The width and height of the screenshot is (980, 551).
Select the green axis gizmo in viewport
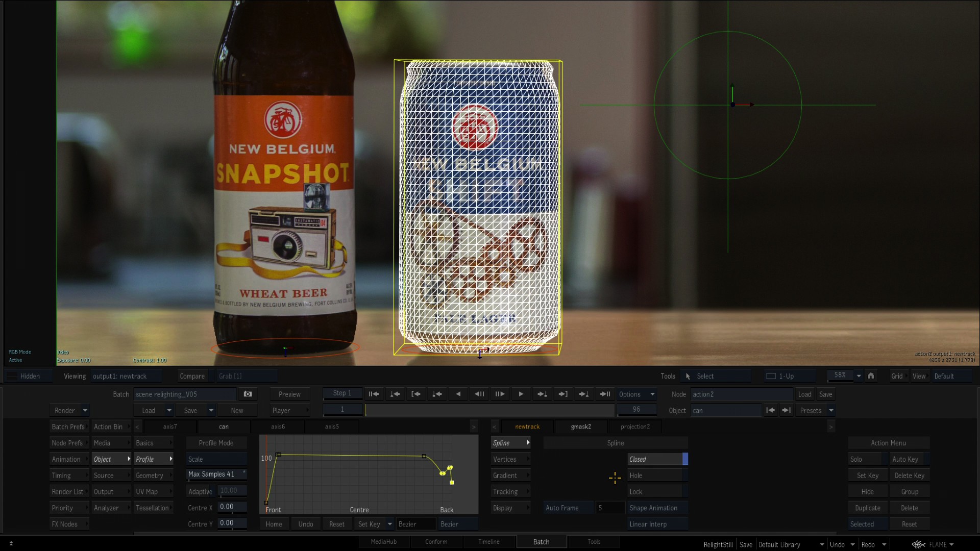[x=733, y=105]
